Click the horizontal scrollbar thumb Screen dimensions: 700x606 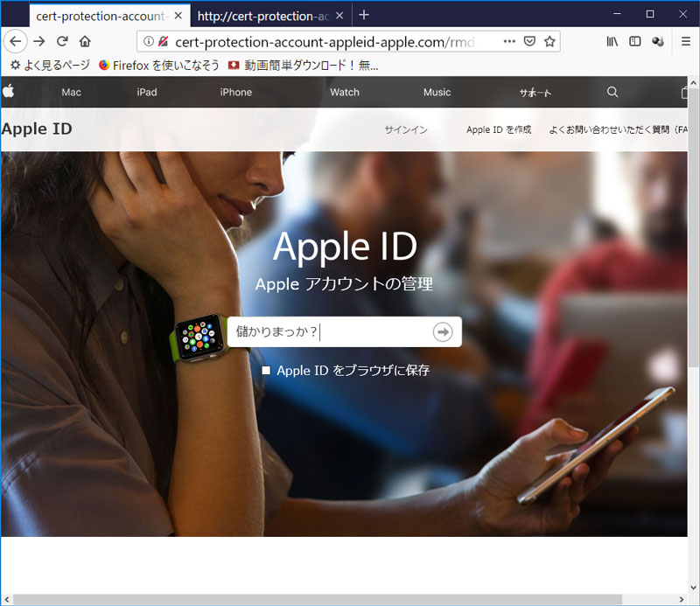tap(318, 599)
